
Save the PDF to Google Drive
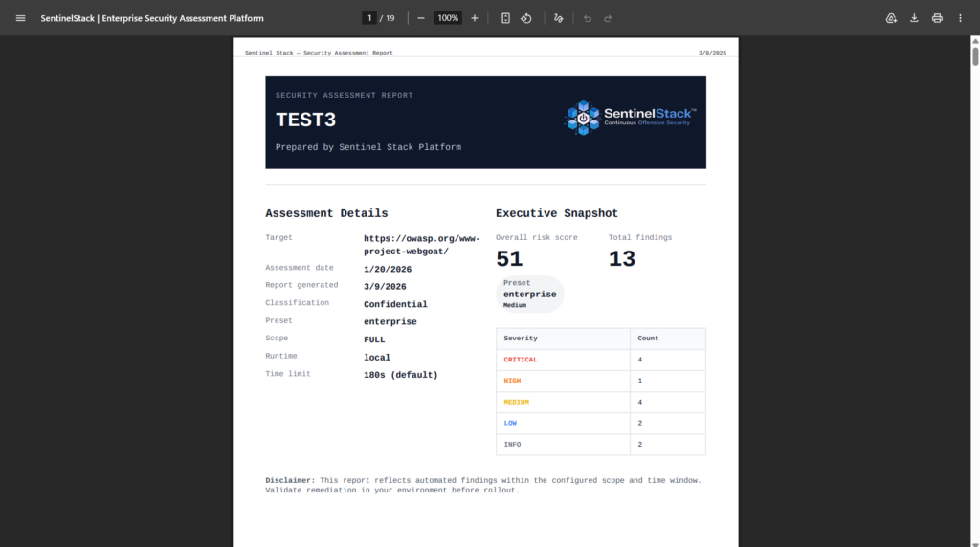pos(891,18)
